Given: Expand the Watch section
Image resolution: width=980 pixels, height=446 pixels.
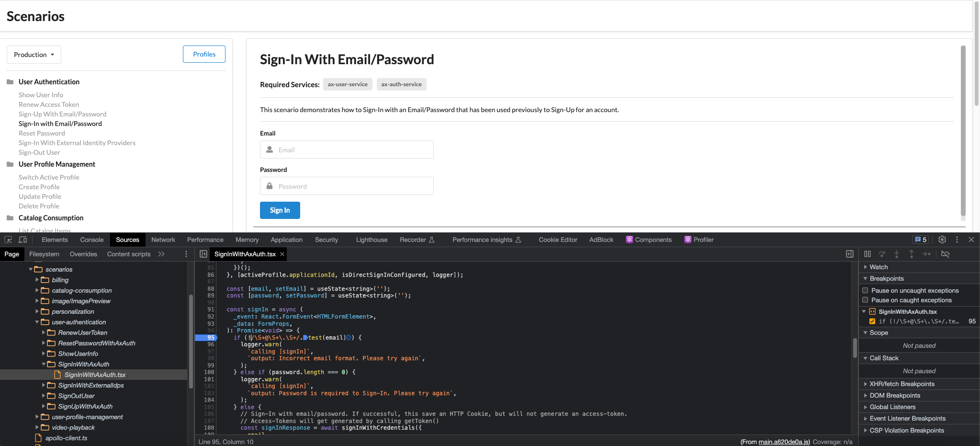Looking at the screenshot, I should coord(866,267).
